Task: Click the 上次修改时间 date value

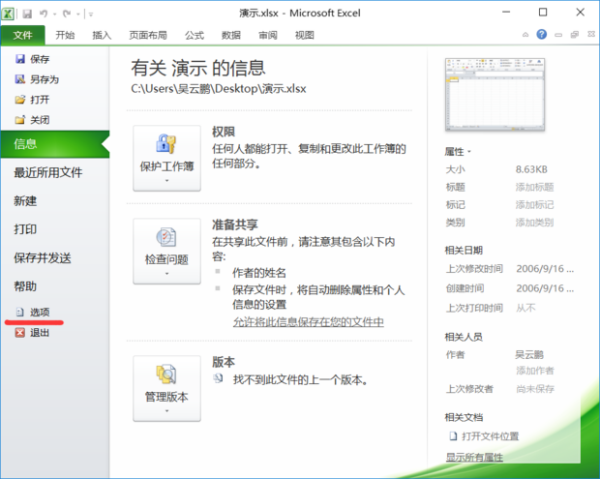Action: [x=545, y=269]
